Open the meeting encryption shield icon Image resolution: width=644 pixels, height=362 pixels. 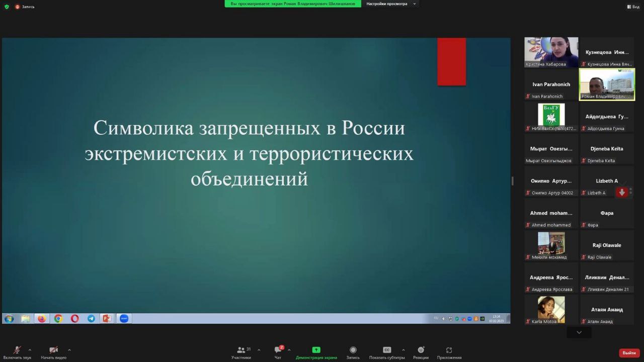tap(7, 7)
